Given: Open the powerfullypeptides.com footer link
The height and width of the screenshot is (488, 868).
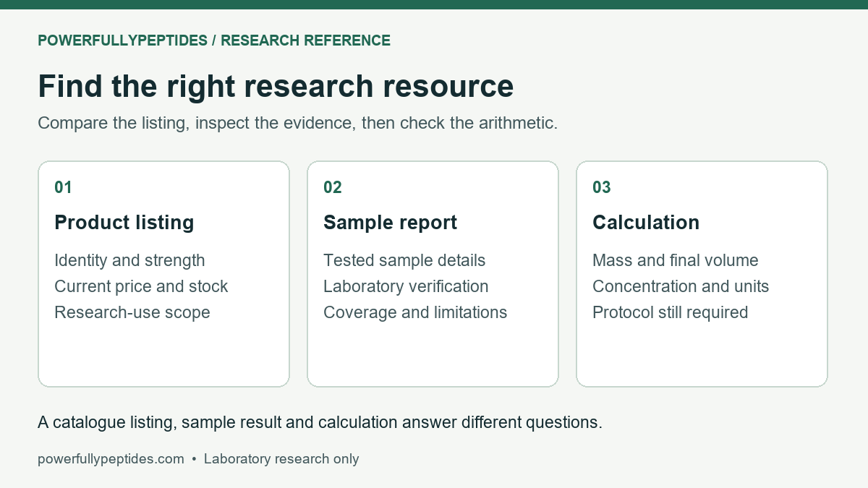Looking at the screenshot, I should (x=111, y=458).
